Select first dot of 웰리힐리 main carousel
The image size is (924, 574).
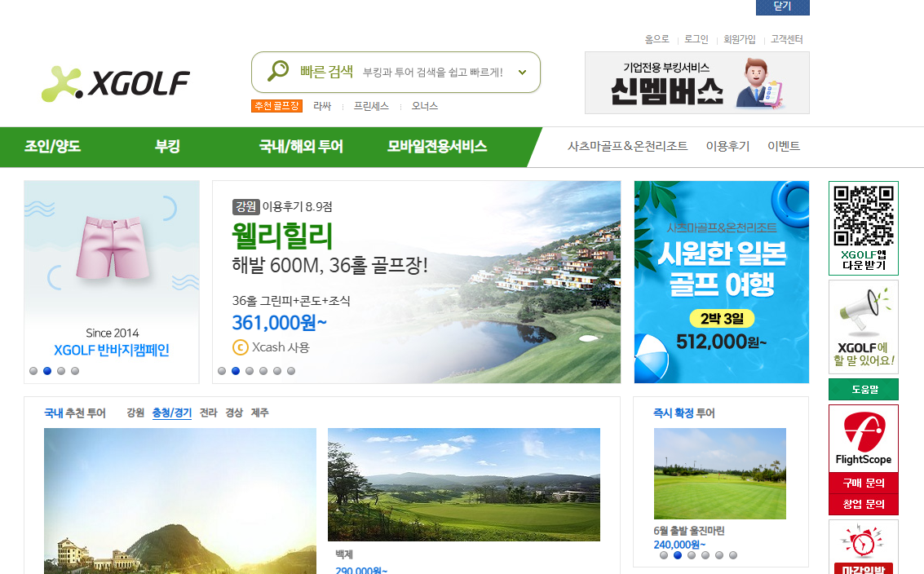click(222, 371)
